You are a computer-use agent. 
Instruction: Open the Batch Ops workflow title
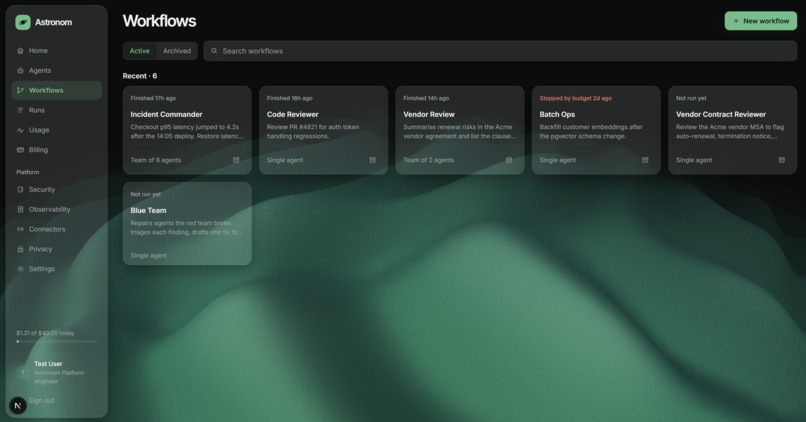[557, 114]
